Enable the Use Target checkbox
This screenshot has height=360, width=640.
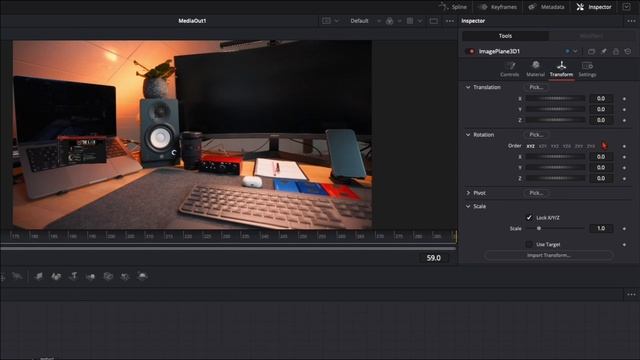click(x=529, y=244)
